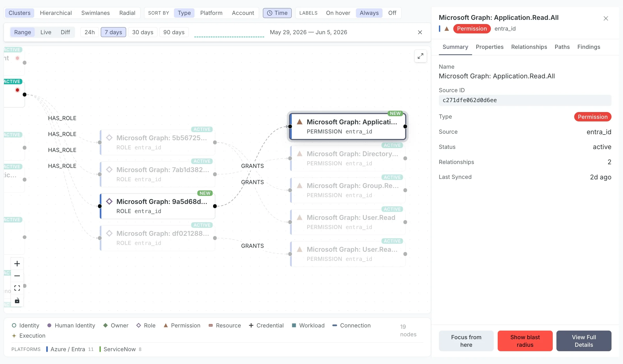Sort by Platform
Viewport: 623px width, 364px height.
coord(211,13)
